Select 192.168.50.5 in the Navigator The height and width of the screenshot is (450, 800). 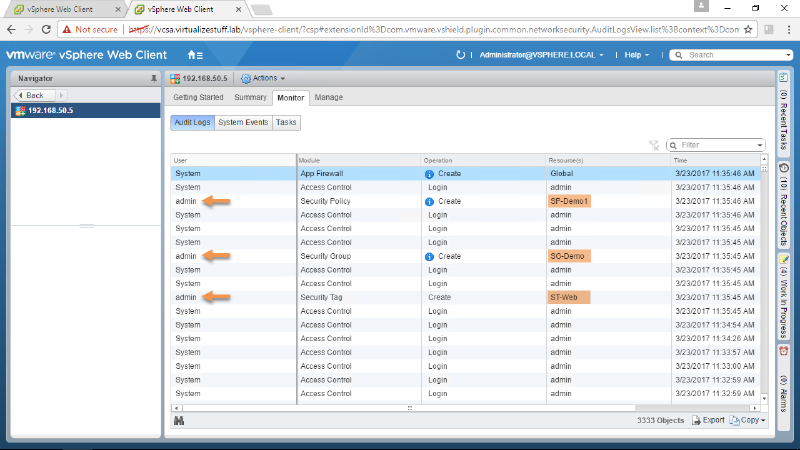pos(86,111)
